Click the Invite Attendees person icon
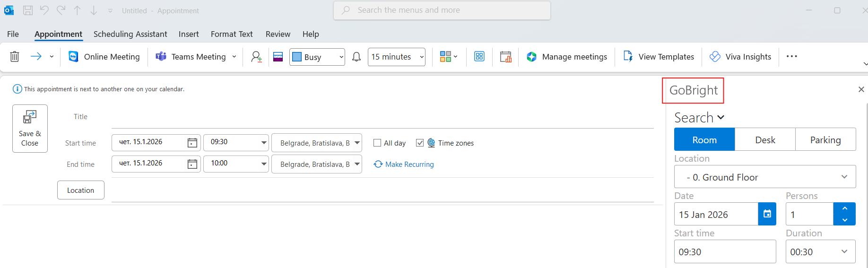 click(256, 57)
